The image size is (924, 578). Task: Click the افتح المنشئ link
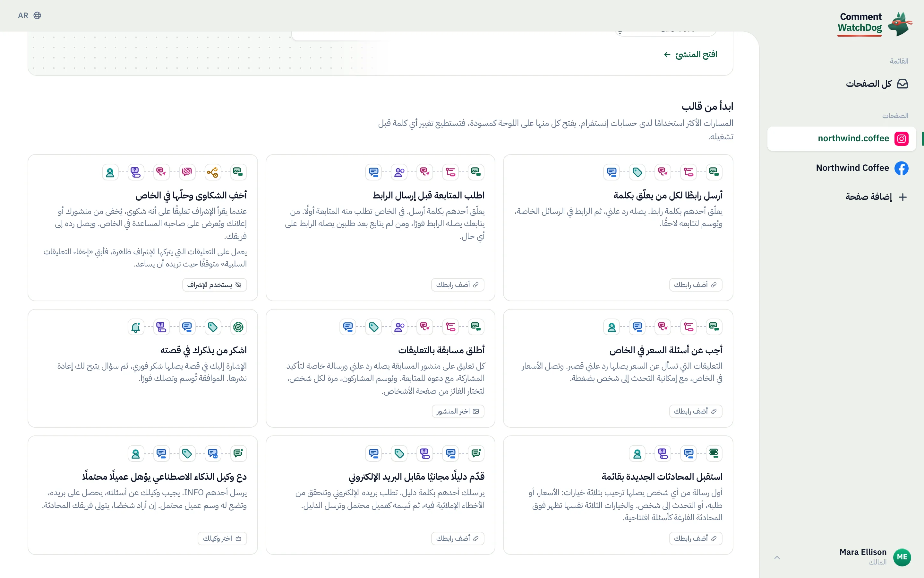click(690, 55)
